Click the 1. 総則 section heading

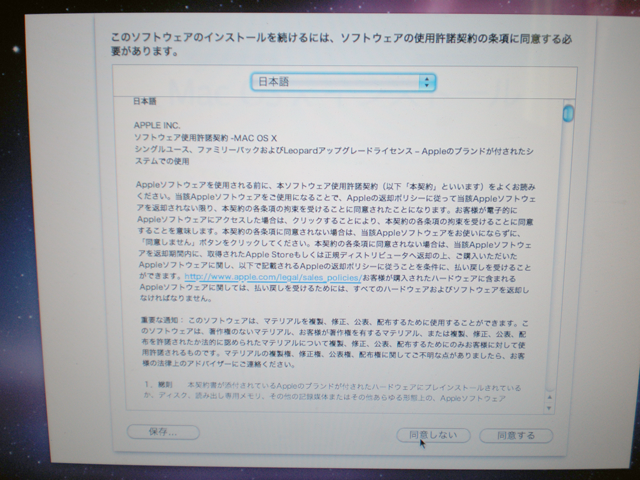click(158, 384)
